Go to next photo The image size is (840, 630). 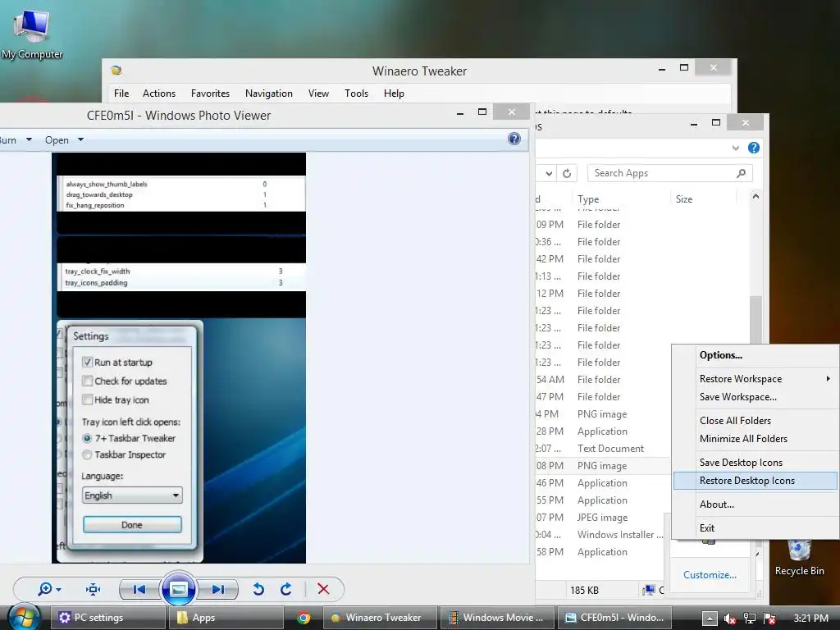pyautogui.click(x=218, y=589)
